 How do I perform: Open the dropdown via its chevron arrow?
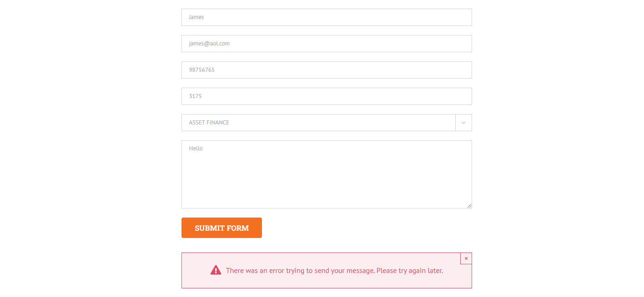pos(463,123)
